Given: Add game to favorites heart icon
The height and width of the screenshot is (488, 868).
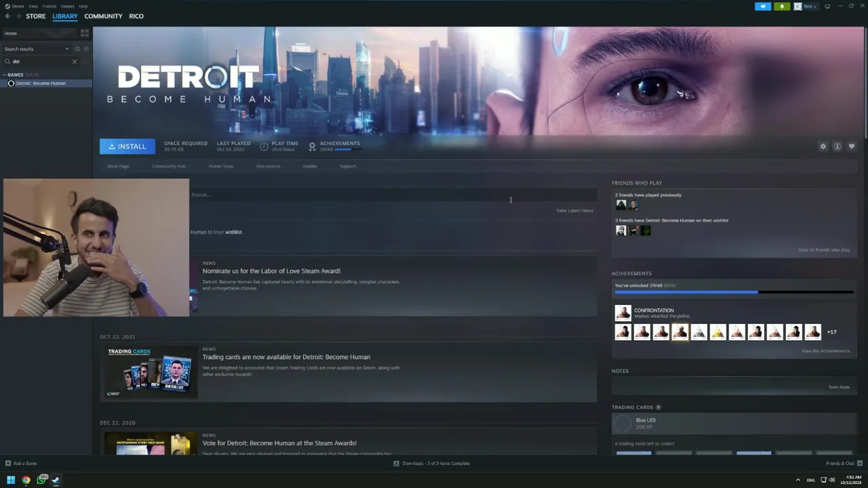Looking at the screenshot, I should click(x=852, y=146).
